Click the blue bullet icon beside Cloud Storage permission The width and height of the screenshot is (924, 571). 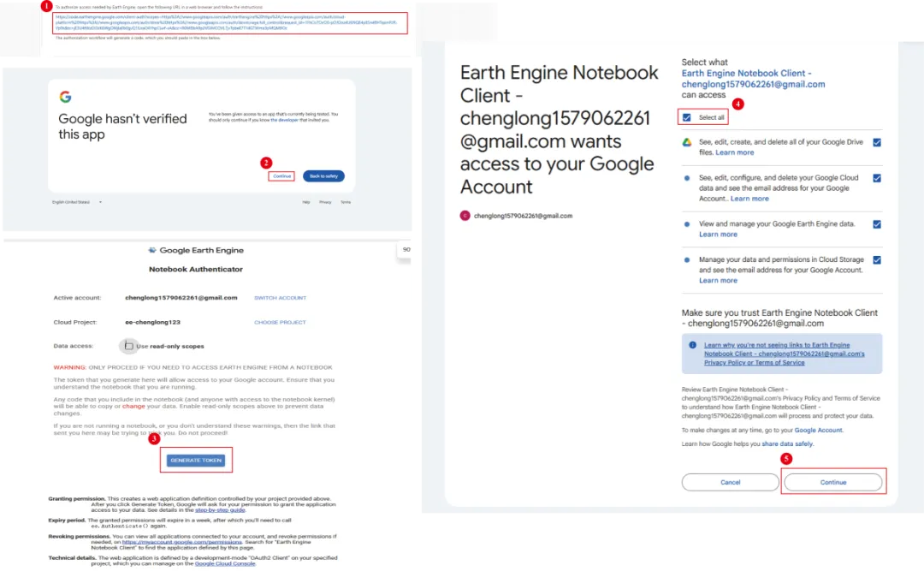686,260
